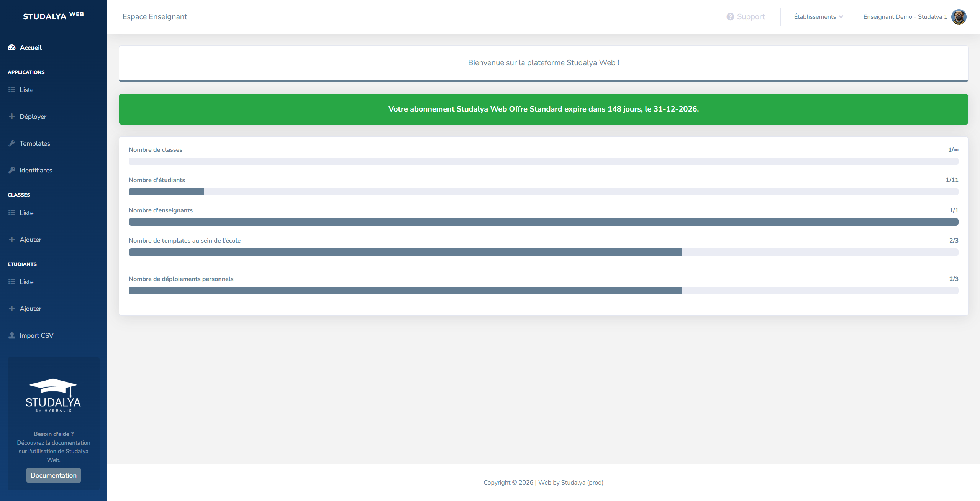Click the Nombre d'étudiants label
The height and width of the screenshot is (501, 980).
(x=157, y=180)
